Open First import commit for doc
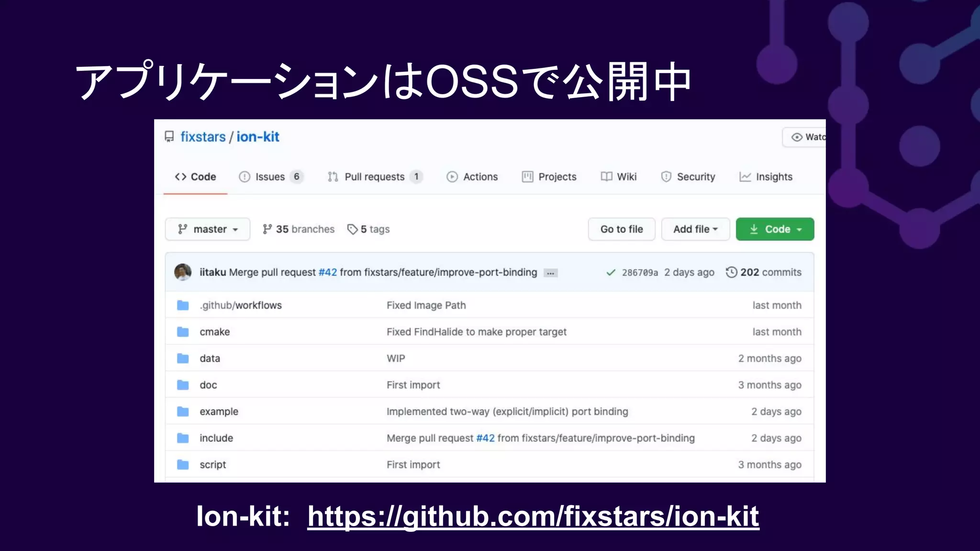Viewport: 980px width, 551px height. pyautogui.click(x=413, y=385)
